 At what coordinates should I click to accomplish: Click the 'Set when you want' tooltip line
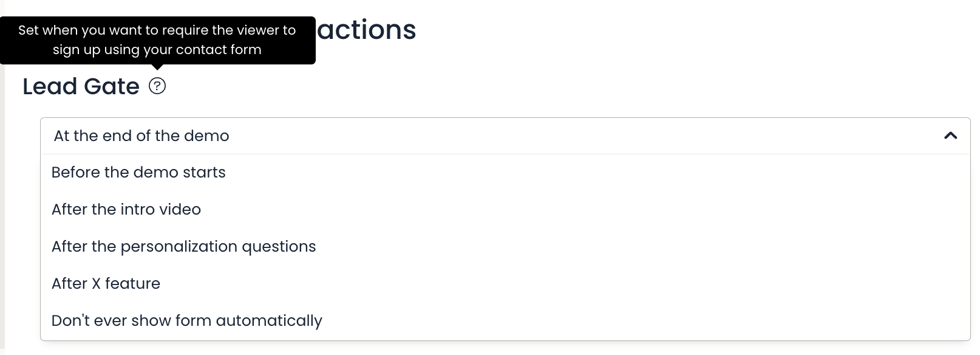tap(157, 30)
